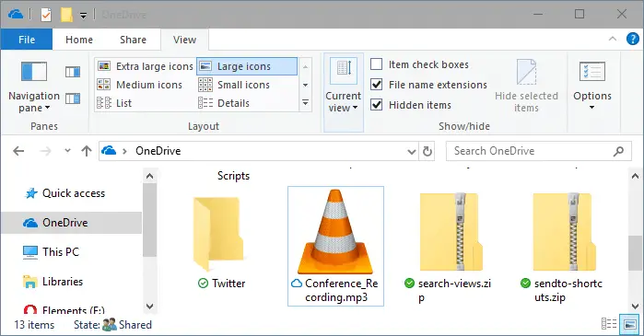Switch to large thumbnails via status bar icon
Screen dimensions: 644x336
[629, 324]
